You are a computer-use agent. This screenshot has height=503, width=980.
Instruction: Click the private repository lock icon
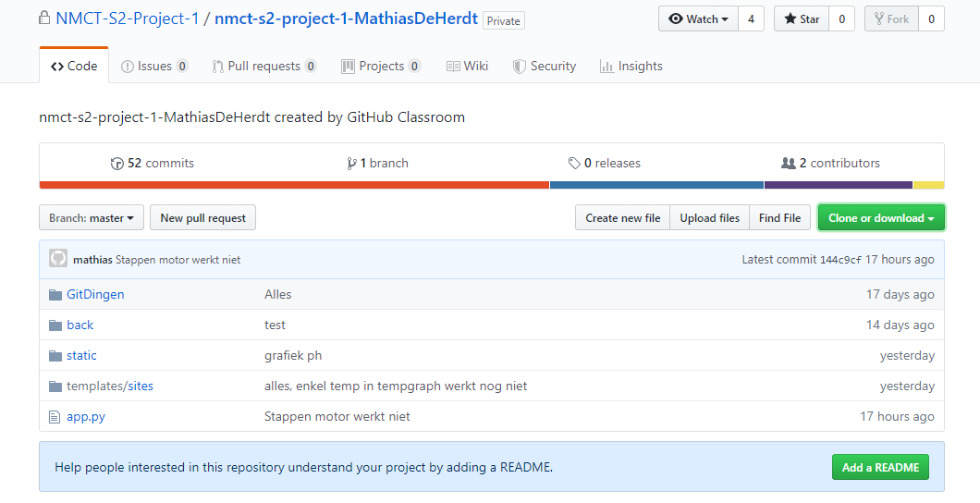tap(43, 18)
